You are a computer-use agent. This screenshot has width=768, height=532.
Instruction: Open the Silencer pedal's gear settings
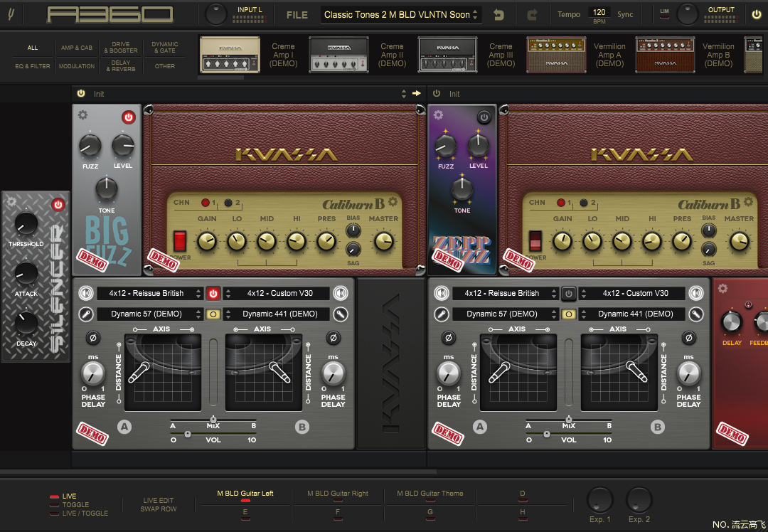(11, 201)
